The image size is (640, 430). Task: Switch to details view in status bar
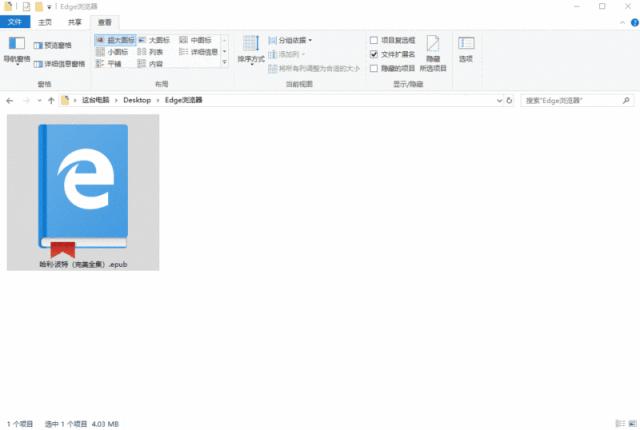620,423
